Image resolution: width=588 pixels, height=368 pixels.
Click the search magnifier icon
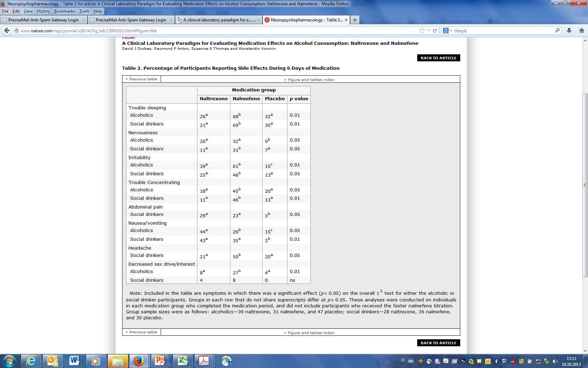click(557, 30)
